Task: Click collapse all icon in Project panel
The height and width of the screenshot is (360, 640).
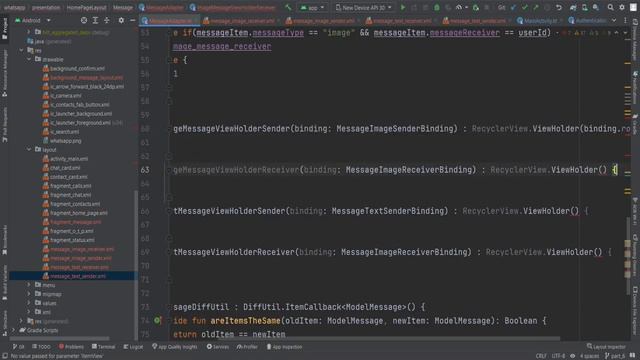Action: click(x=107, y=20)
